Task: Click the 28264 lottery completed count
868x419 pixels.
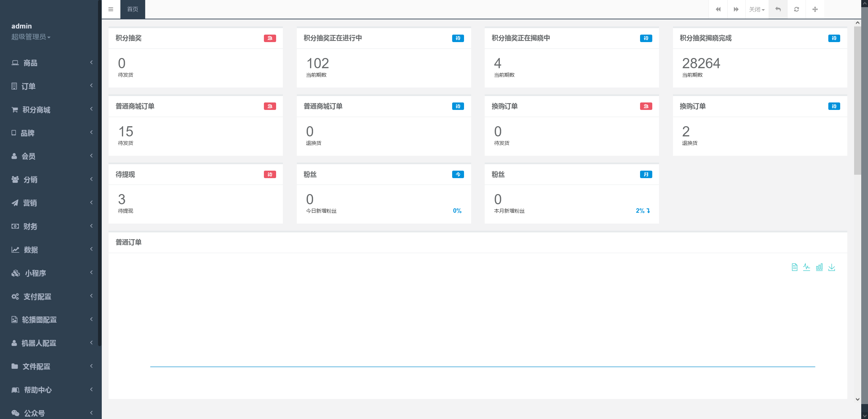Action: 701,63
